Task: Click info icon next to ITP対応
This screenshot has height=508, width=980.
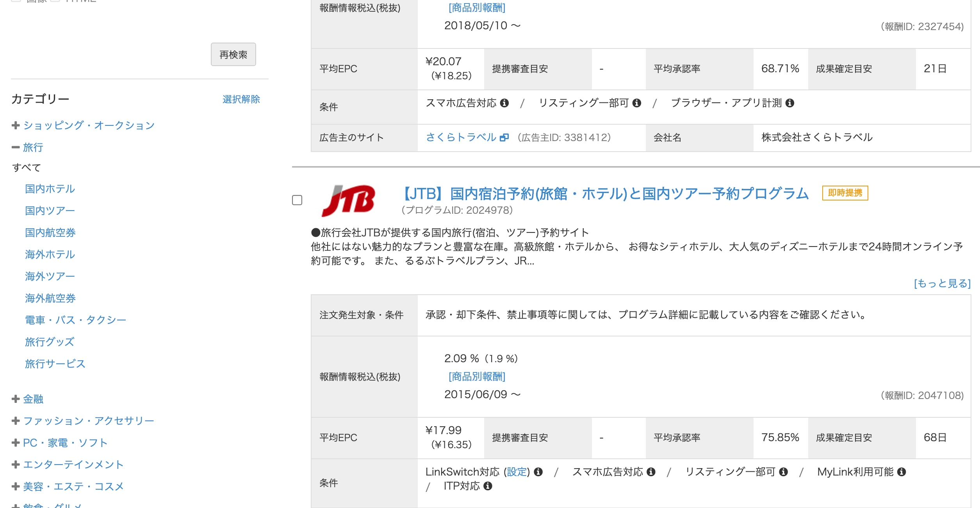Action: click(x=488, y=486)
